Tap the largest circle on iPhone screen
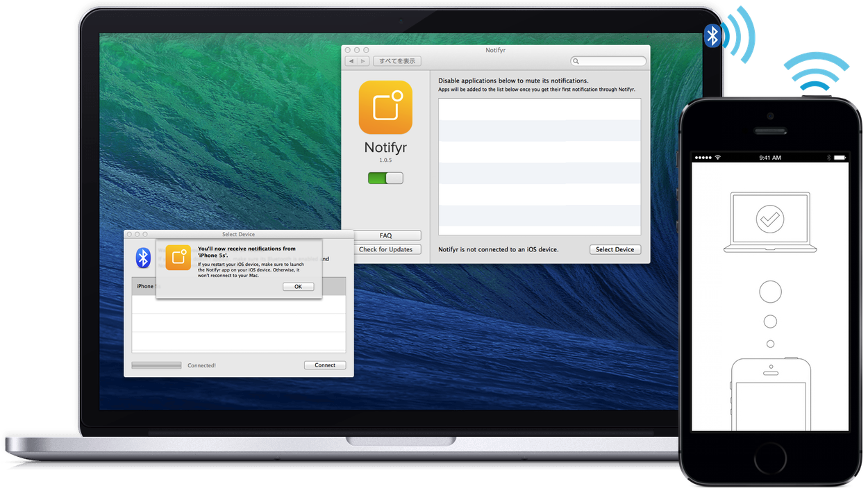 coord(770,292)
